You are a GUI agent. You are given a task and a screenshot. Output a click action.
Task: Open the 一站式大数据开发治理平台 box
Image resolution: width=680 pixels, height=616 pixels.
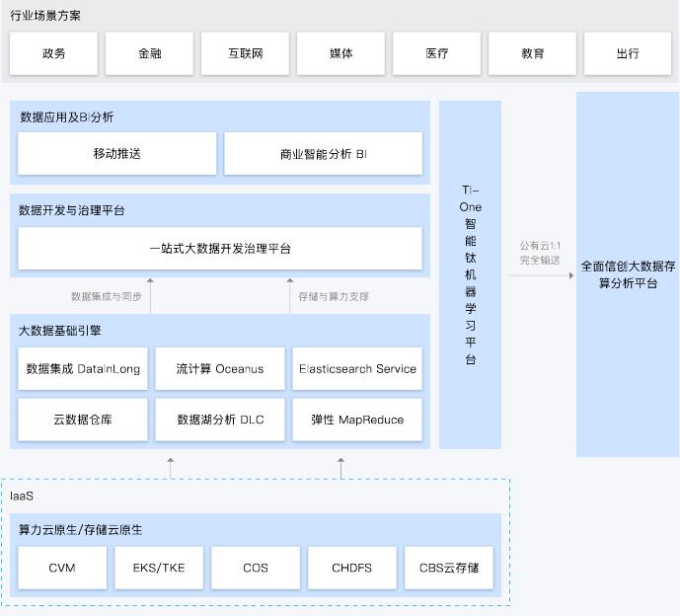(x=220, y=248)
